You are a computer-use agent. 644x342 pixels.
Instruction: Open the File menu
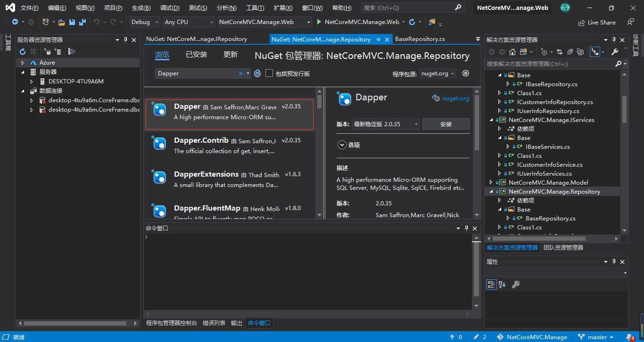coord(29,8)
